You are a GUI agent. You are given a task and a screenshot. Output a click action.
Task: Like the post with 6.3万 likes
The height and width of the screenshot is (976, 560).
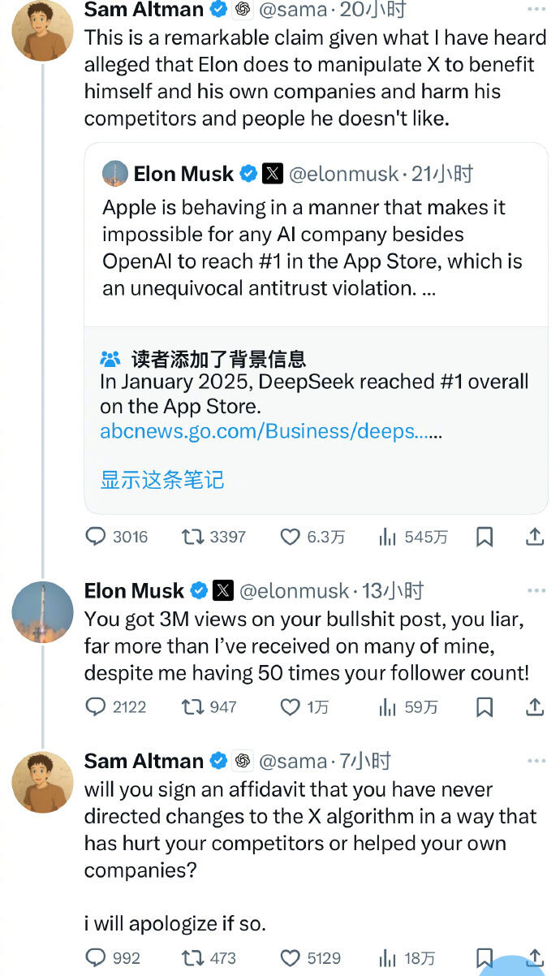291,537
